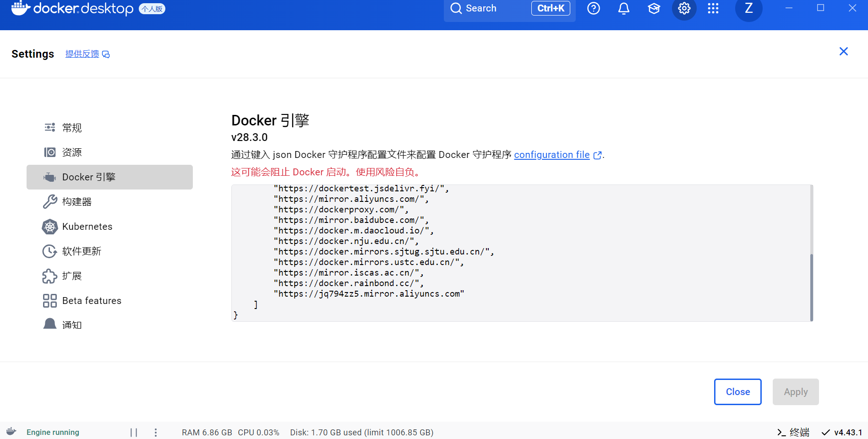Pause the Docker engine from status bar
Viewport: 868px width, 439px height.
click(134, 432)
